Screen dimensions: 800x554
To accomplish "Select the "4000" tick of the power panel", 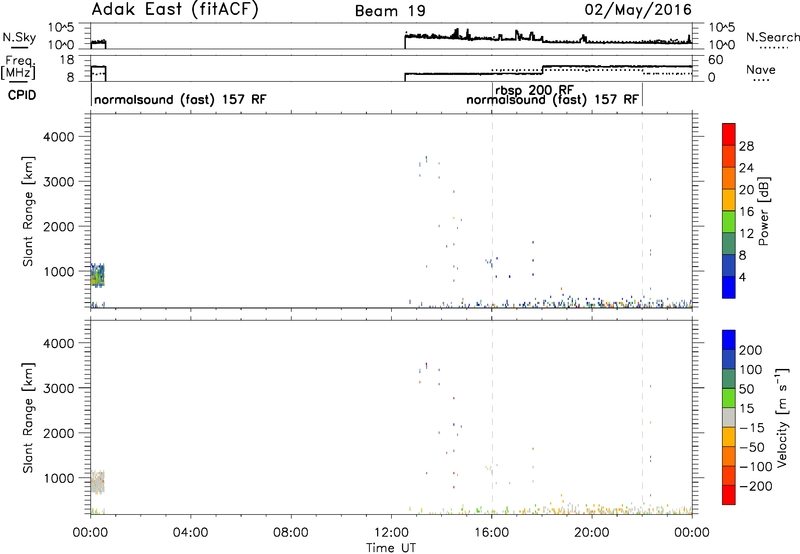I will (59, 137).
